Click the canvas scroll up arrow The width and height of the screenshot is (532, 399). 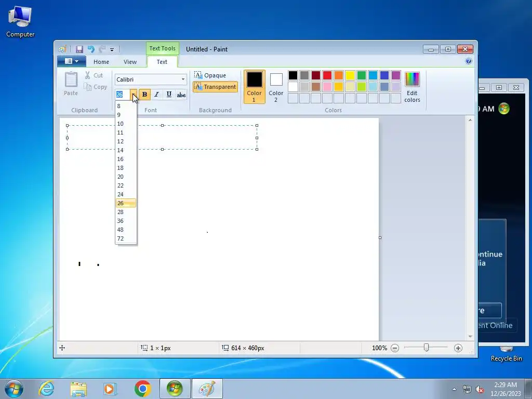470,120
